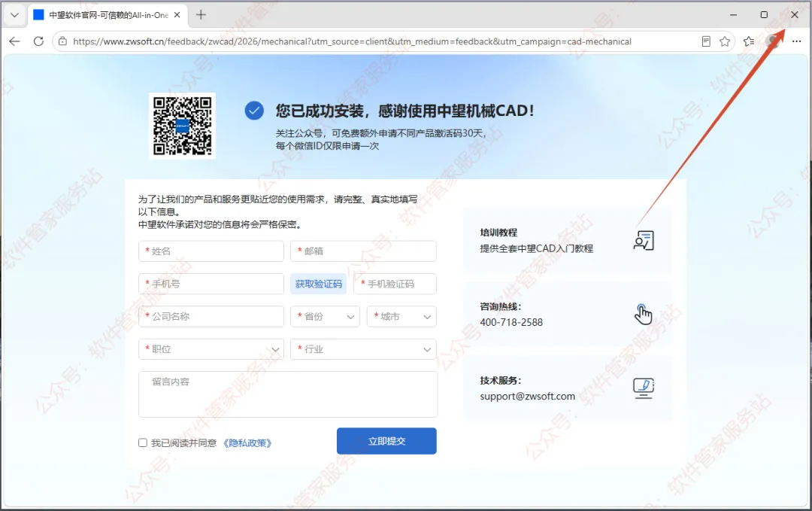
Task: Click the 培训教程 tutorial icon
Action: (644, 241)
